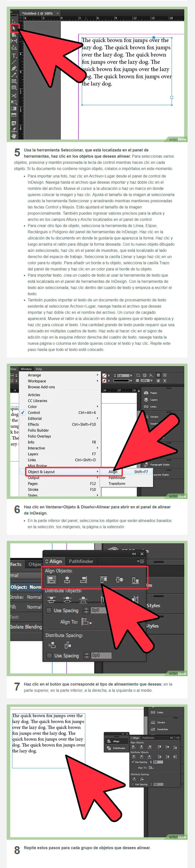The width and height of the screenshot is (195, 868).
Task: Open the Pages panel beside the Window menu
Action: coord(150,393)
